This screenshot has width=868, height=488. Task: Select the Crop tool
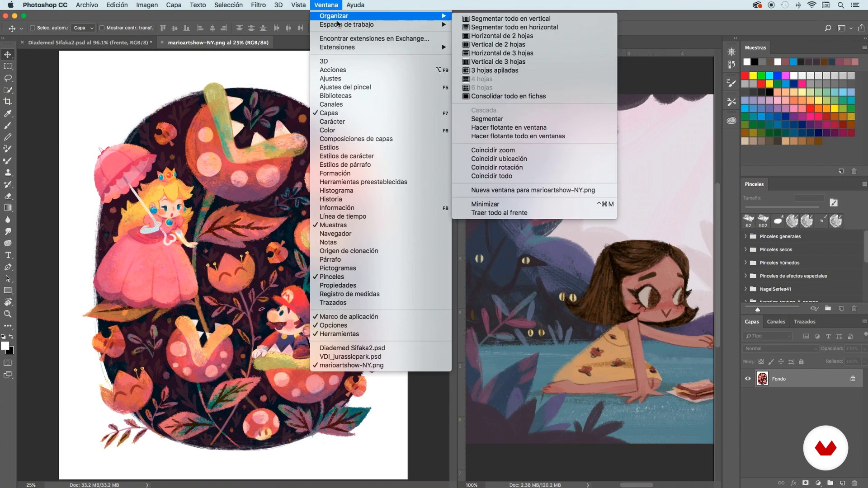[x=8, y=102]
